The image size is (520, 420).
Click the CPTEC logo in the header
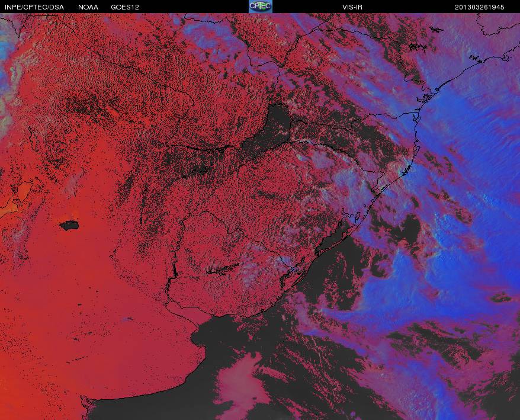(261, 7)
